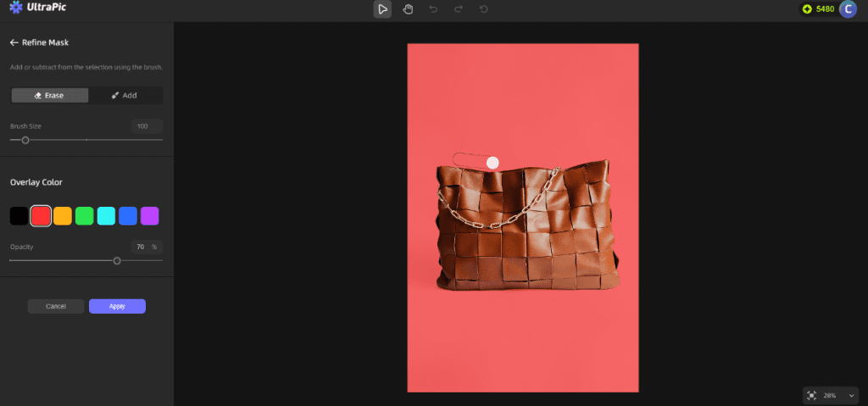
Task: Switch brush mode to Erase
Action: tap(49, 96)
